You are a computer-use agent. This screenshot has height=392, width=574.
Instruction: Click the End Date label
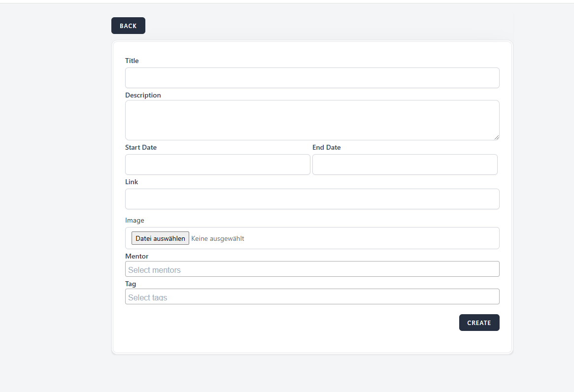pos(326,147)
